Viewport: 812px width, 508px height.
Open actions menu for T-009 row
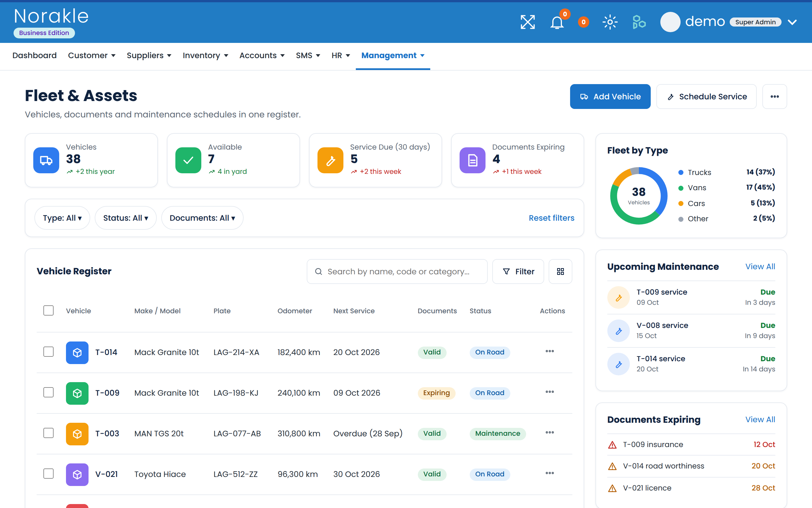coord(550,392)
